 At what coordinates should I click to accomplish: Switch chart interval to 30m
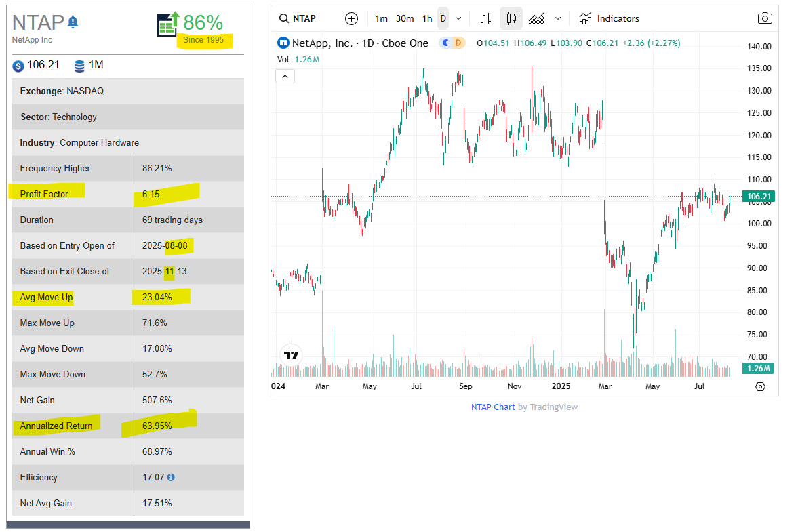pos(405,19)
